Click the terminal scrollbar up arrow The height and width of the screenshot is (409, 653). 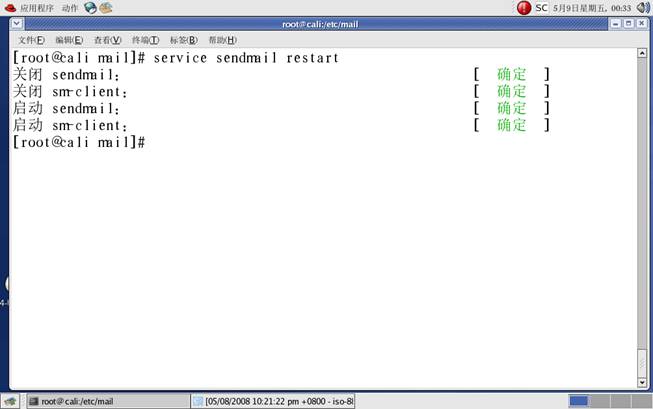tap(642, 55)
